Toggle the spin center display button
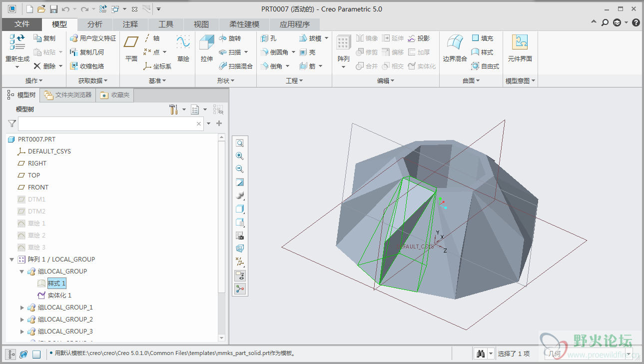The height and width of the screenshot is (364, 644). click(240, 289)
